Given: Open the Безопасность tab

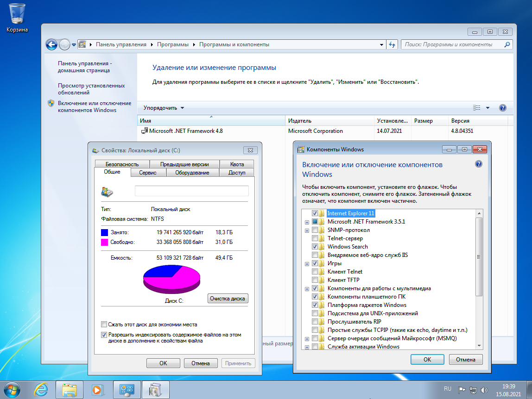Looking at the screenshot, I should (x=122, y=164).
